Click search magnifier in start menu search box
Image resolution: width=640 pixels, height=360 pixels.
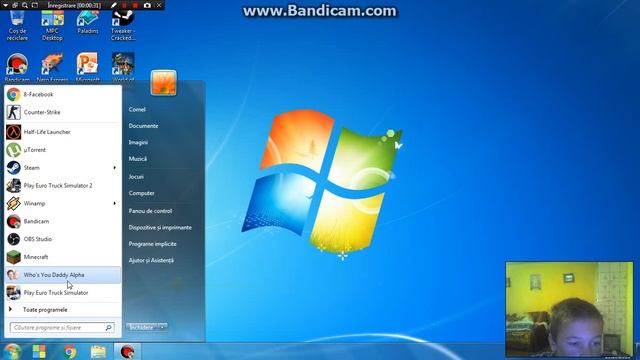109,328
